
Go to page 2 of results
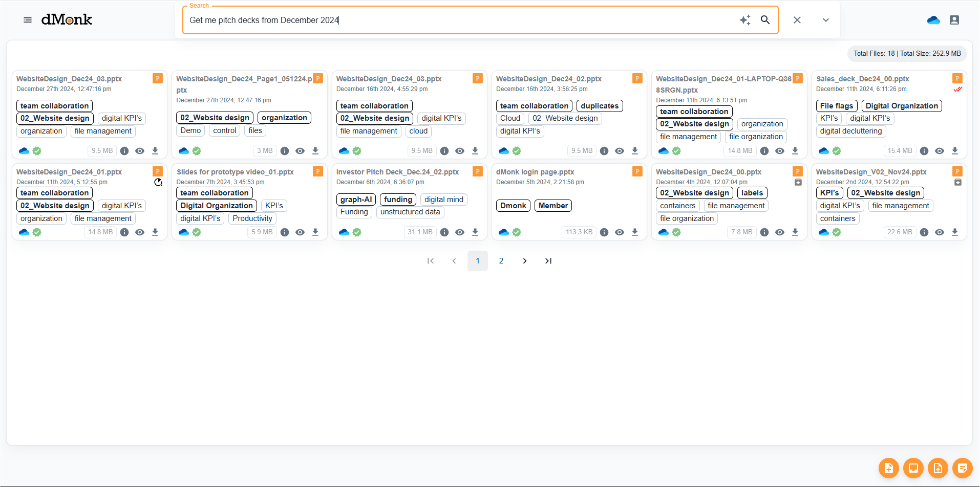pyautogui.click(x=501, y=261)
